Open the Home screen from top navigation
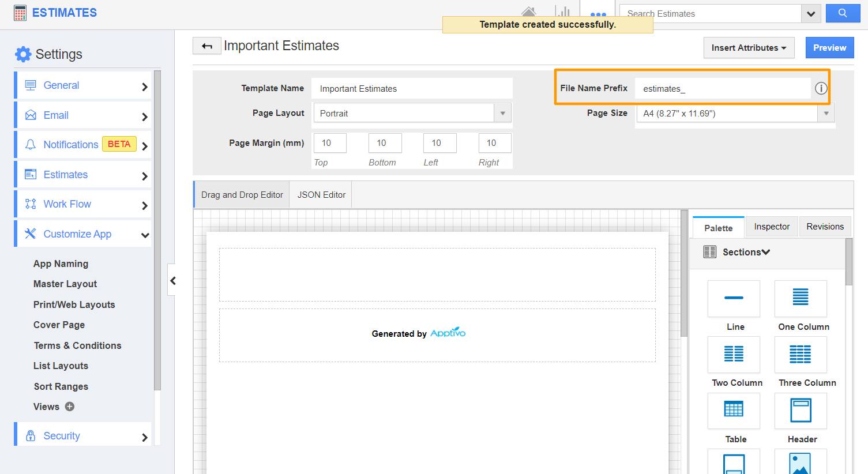Image resolution: width=868 pixels, height=474 pixels. point(528,10)
